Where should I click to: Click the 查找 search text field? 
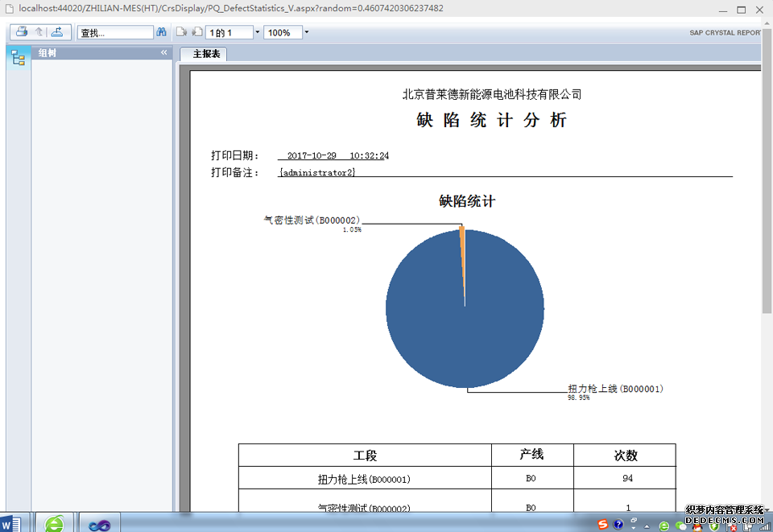pos(114,33)
